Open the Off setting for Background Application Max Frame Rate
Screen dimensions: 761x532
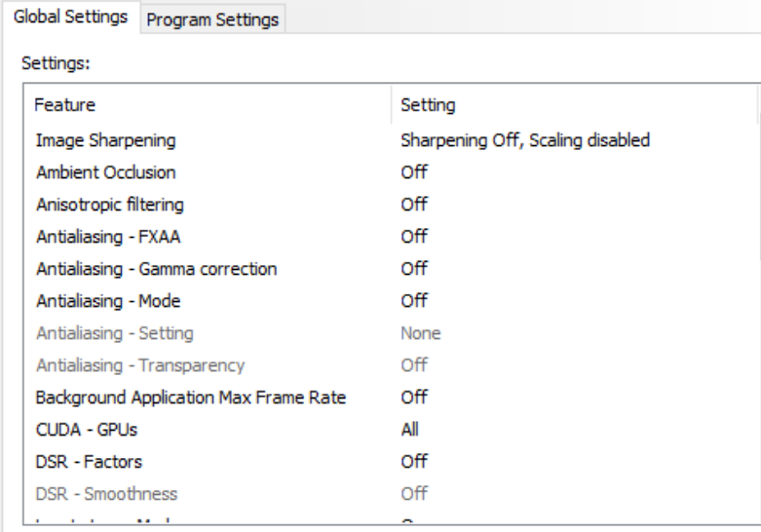(414, 398)
